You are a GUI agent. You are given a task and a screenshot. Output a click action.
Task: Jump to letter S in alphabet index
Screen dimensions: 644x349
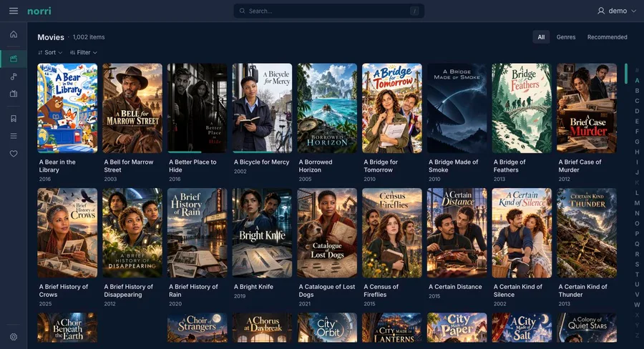click(x=637, y=265)
